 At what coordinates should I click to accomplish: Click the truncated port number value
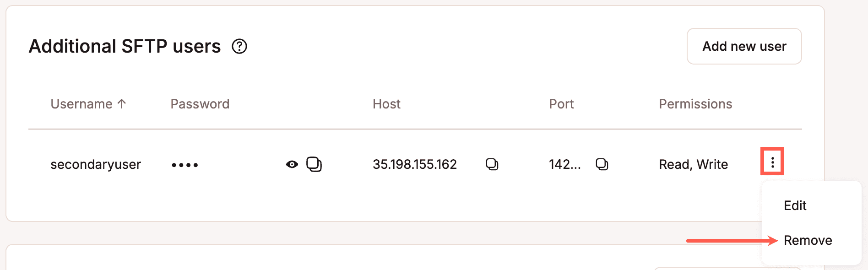point(564,164)
